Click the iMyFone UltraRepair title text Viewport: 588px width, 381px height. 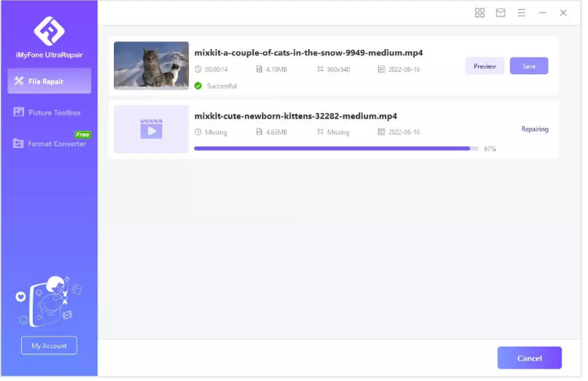pyautogui.click(x=49, y=55)
